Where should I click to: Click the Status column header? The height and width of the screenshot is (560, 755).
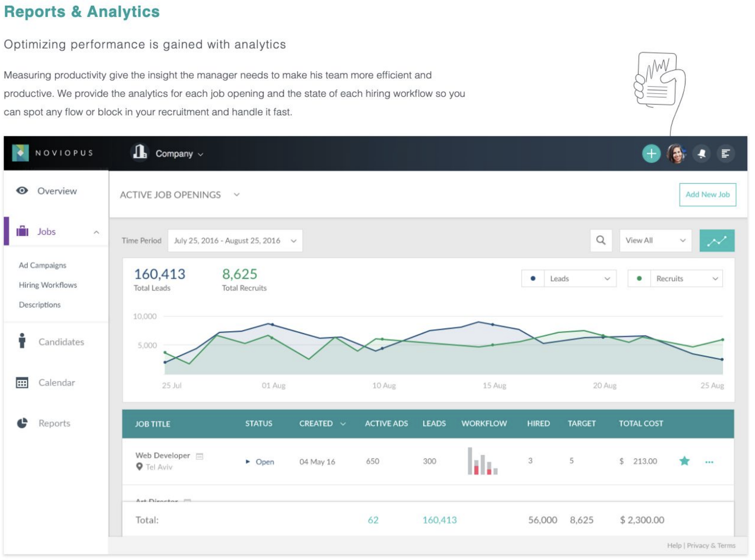click(x=259, y=424)
